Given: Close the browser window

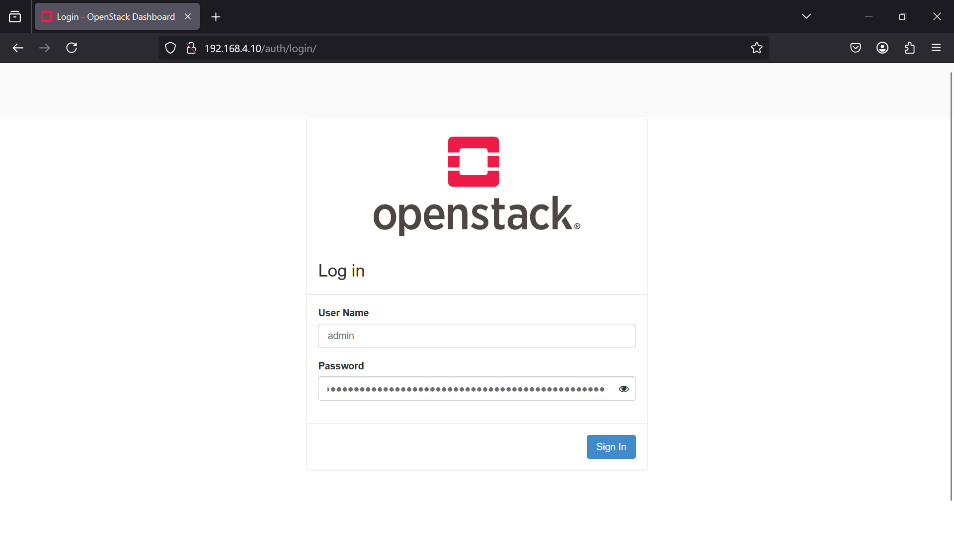Looking at the screenshot, I should click(937, 16).
